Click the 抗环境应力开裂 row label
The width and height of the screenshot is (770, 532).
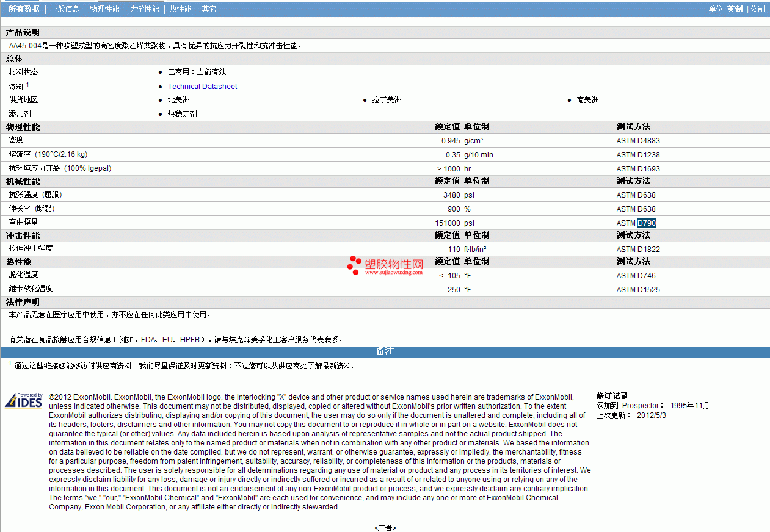60,168
